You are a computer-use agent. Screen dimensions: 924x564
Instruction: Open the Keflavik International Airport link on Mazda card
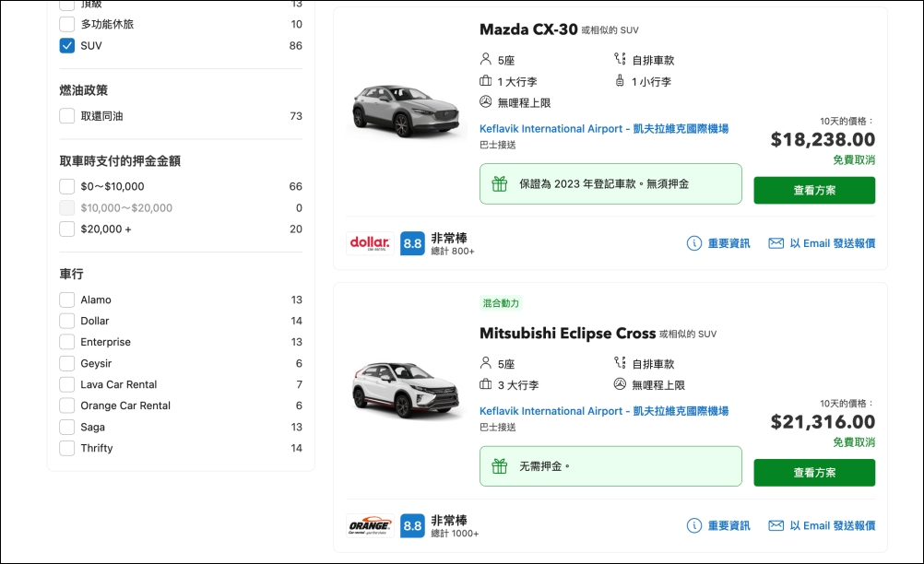(604, 128)
